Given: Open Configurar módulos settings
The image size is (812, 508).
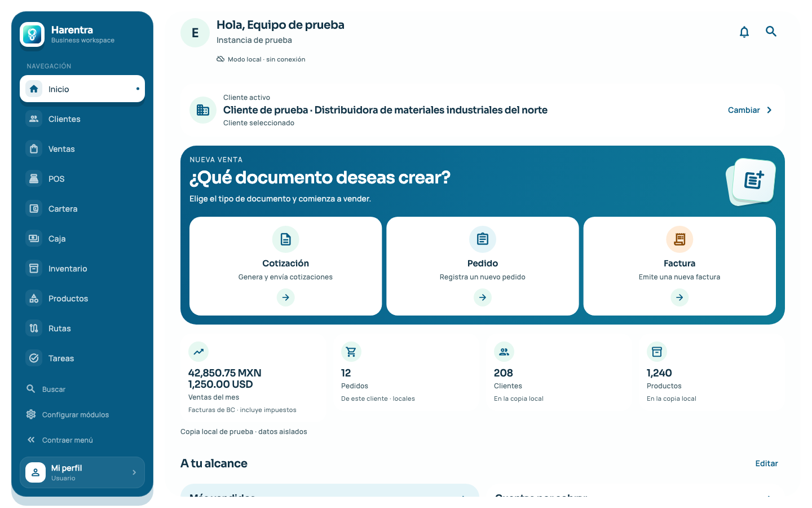Looking at the screenshot, I should pyautogui.click(x=82, y=414).
